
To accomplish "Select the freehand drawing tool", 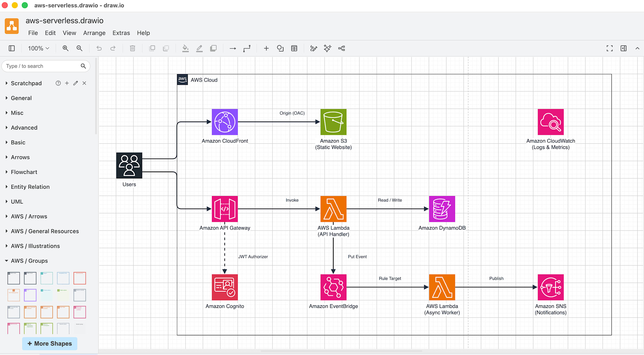I will pyautogui.click(x=314, y=48).
